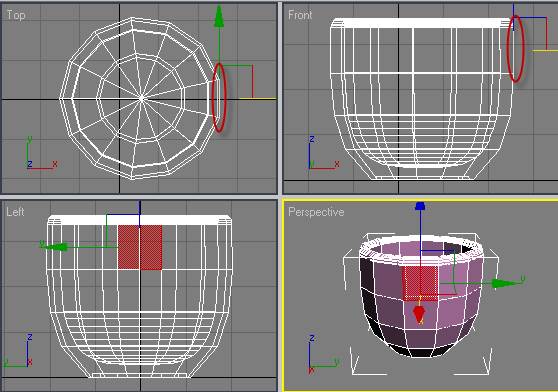Click the red selected polygon in Perspective viewport
Viewport: 558px width, 392px height.
point(420,284)
